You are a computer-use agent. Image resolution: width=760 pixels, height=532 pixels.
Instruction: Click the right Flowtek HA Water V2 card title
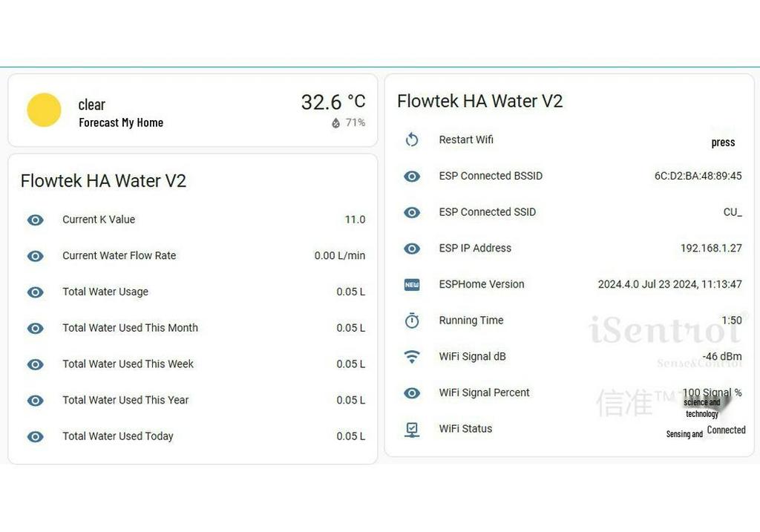tap(480, 101)
